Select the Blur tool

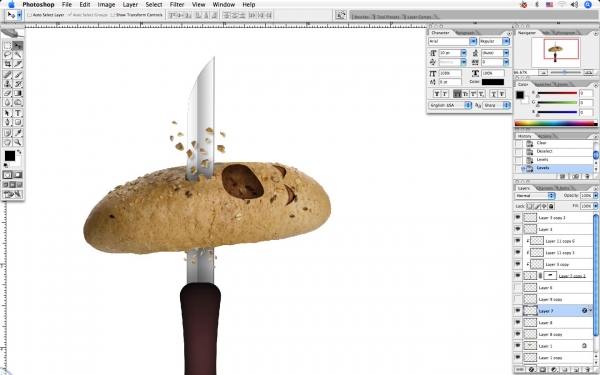8,102
